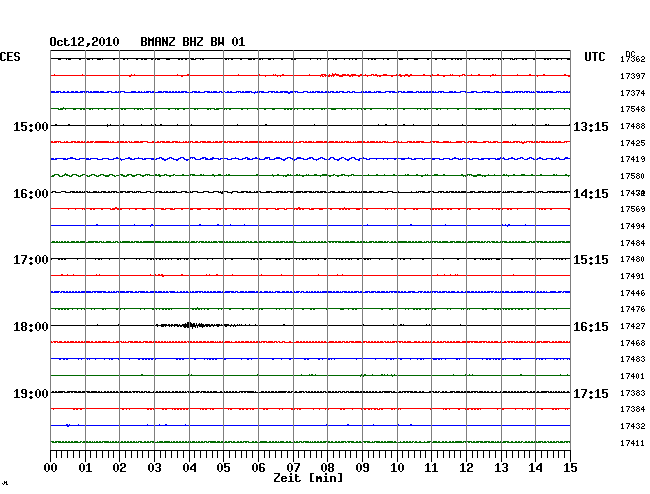This screenshot has width=650, height=494.
Task: Click the DC offset value 17548
Action: [x=633, y=109]
